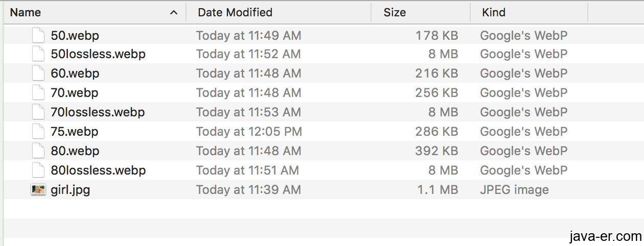This screenshot has height=246, width=644.
Task: Click the 75.webp file name
Action: [75, 132]
